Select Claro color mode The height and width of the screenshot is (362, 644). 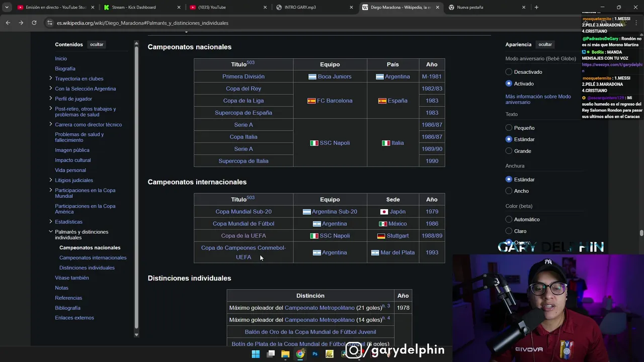(509, 231)
